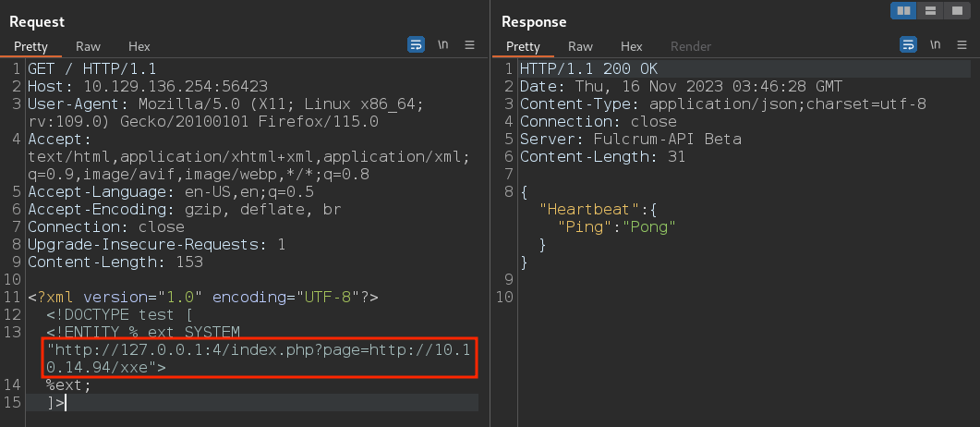The image size is (980, 427).
Task: Select side-by-side layout view
Action: tap(903, 10)
